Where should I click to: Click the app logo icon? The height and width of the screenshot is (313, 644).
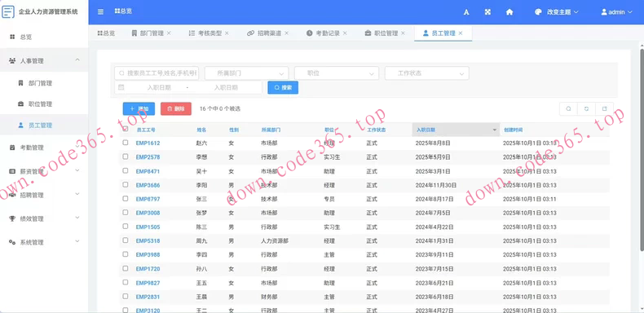pos(8,11)
